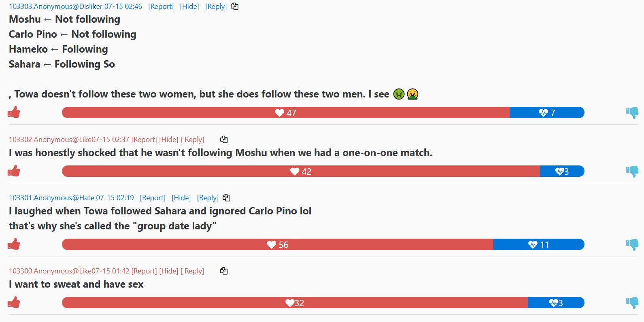Click thumbs-up icon on comment 103301
The image size is (644, 322).
[14, 244]
